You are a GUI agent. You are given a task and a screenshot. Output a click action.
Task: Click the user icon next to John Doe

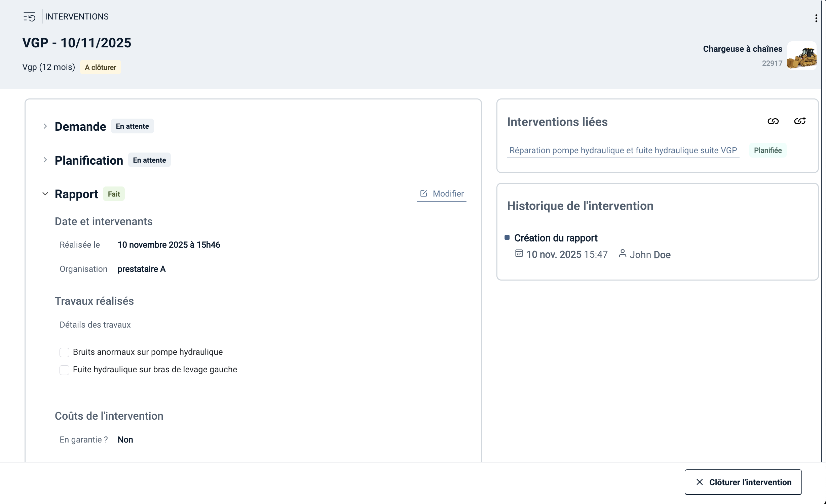pos(623,254)
